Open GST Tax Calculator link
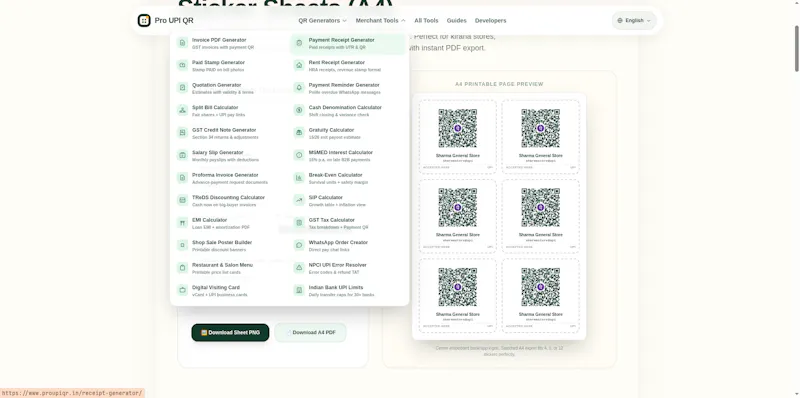This screenshot has height=398, width=800. click(x=348, y=223)
